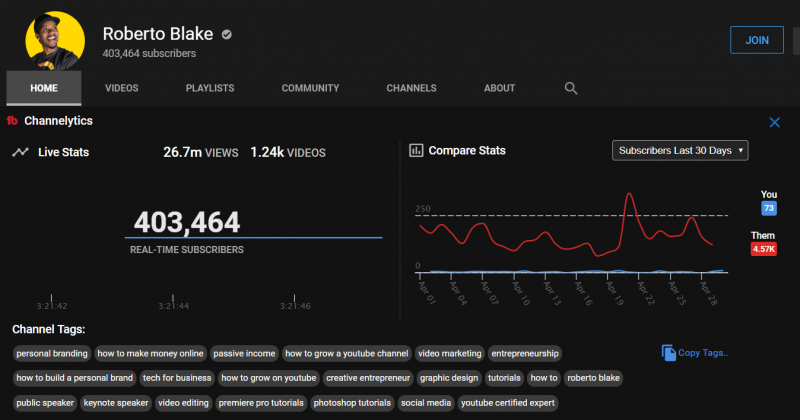The image size is (800, 420).
Task: Close the Channelytics panel with the X
Action: tap(774, 122)
